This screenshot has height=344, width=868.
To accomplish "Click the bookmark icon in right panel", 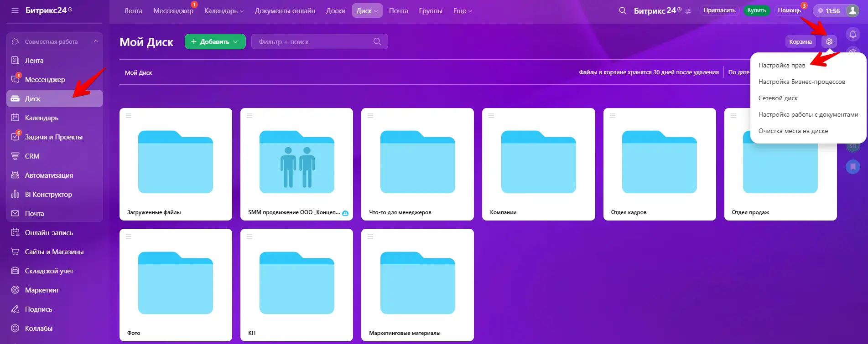I will pyautogui.click(x=852, y=167).
